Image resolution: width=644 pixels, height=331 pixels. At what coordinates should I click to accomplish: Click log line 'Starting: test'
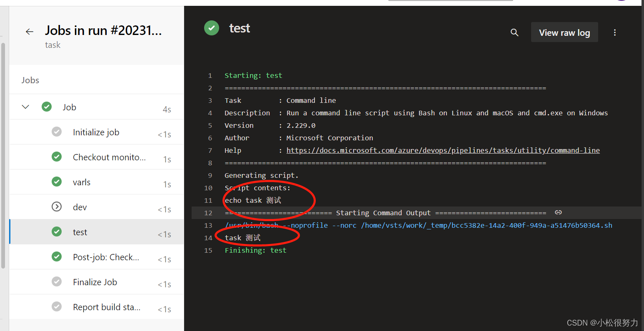coord(253,75)
